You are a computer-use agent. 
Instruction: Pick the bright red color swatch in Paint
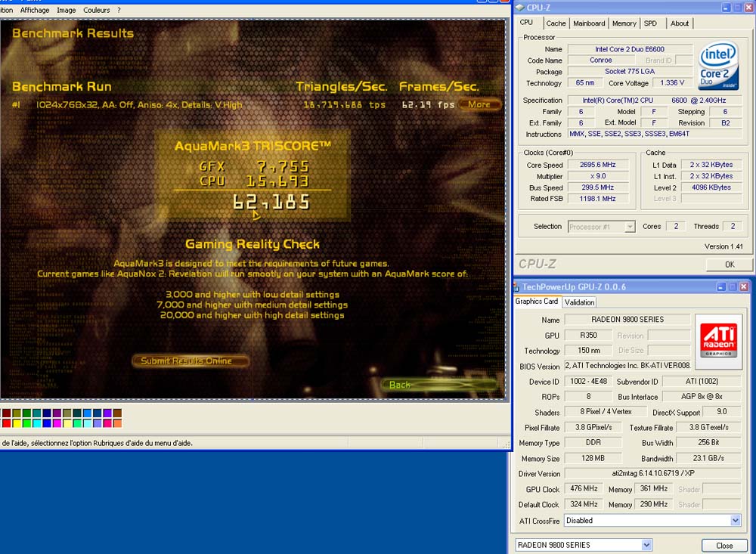[x=6, y=423]
